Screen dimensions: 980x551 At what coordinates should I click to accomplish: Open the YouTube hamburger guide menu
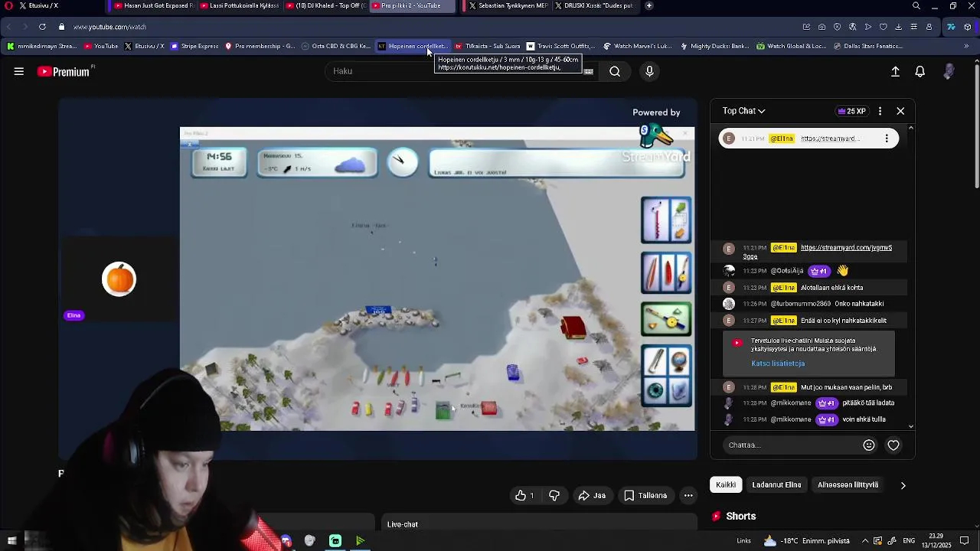tap(19, 71)
